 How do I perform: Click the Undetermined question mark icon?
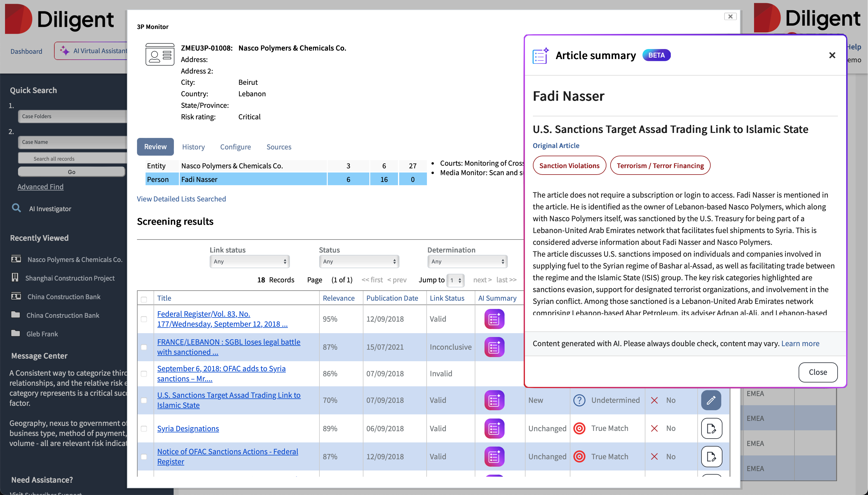(579, 400)
